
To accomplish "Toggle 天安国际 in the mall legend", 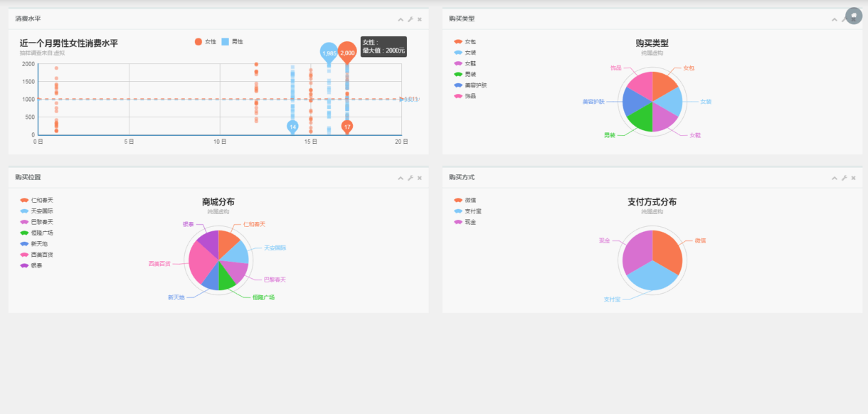I will click(x=37, y=211).
